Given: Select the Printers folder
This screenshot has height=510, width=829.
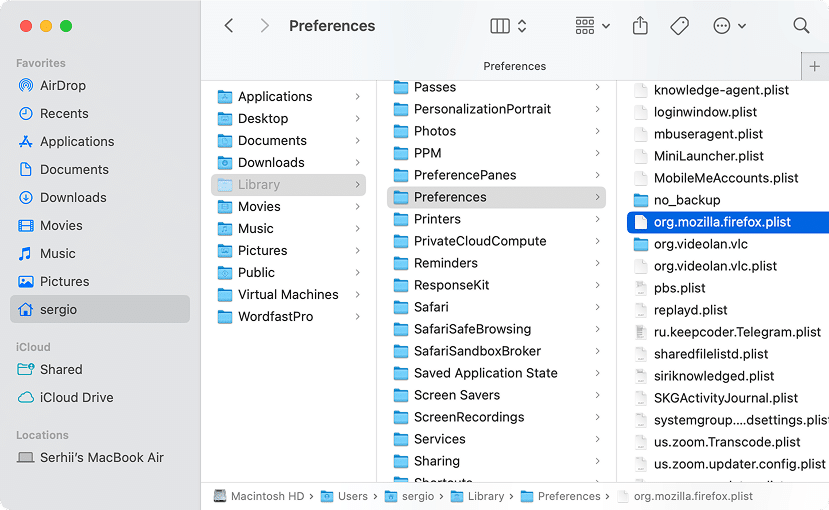Looking at the screenshot, I should (x=496, y=219).
